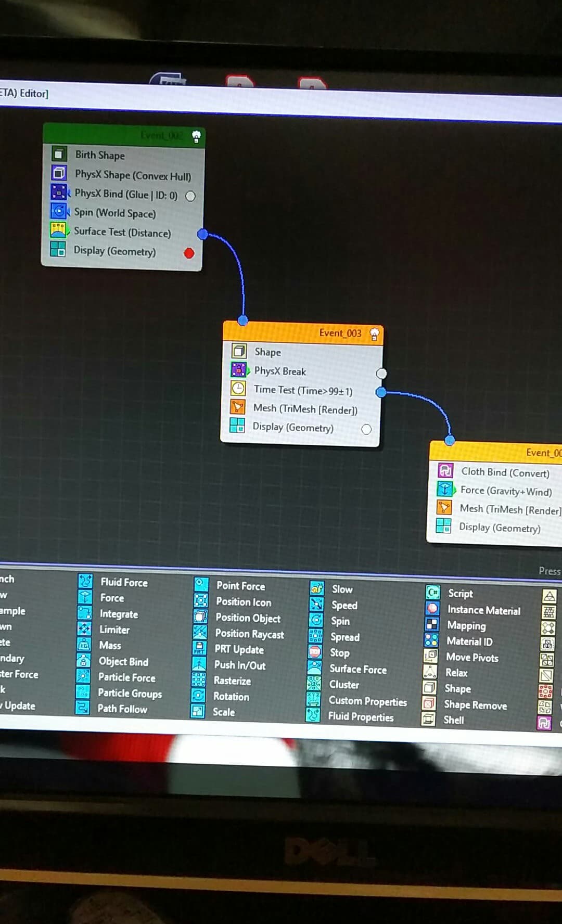The image size is (562, 924).
Task: Click the PhysX Break output connector circle
Action: coord(381,374)
